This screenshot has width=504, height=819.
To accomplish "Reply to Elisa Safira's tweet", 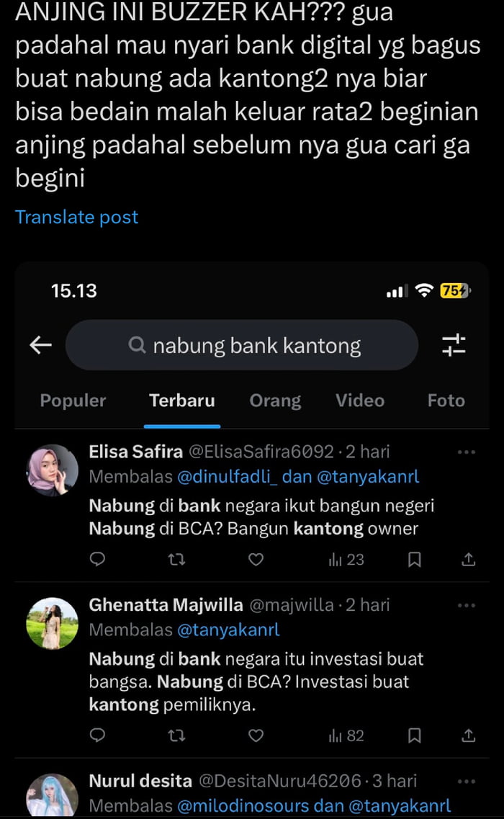I will coord(97,558).
